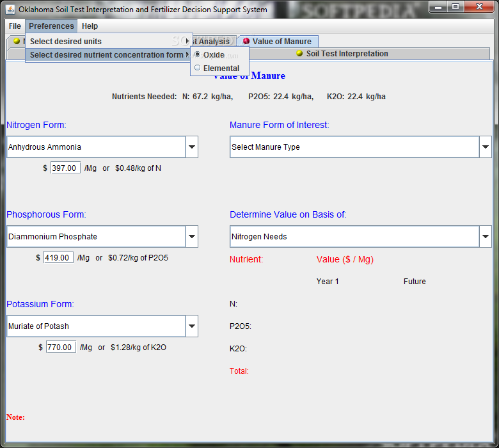Close the Preferences menu
This screenshot has width=499, height=448.
tap(51, 26)
